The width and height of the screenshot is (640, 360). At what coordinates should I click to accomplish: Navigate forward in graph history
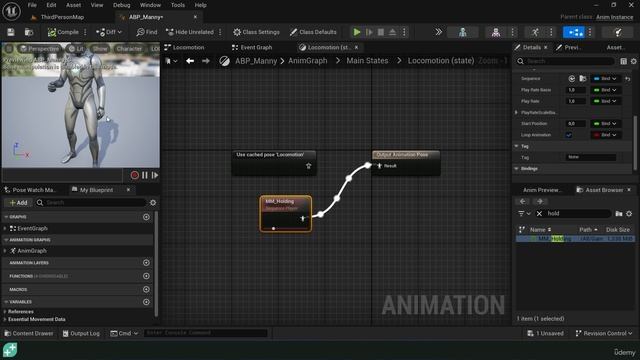[x=206, y=61]
